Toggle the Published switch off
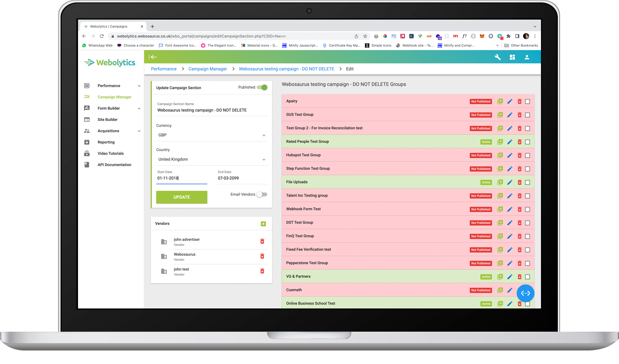 [263, 87]
